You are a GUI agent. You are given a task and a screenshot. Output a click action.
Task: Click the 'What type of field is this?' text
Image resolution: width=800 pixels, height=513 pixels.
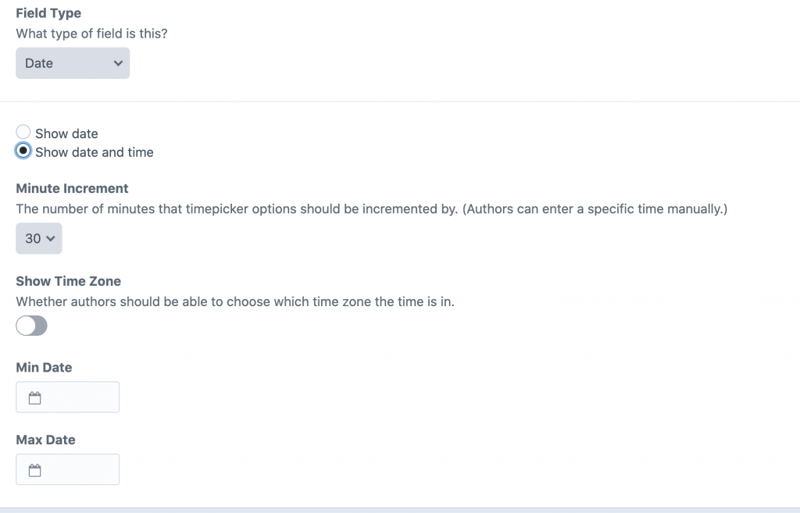[x=92, y=33]
